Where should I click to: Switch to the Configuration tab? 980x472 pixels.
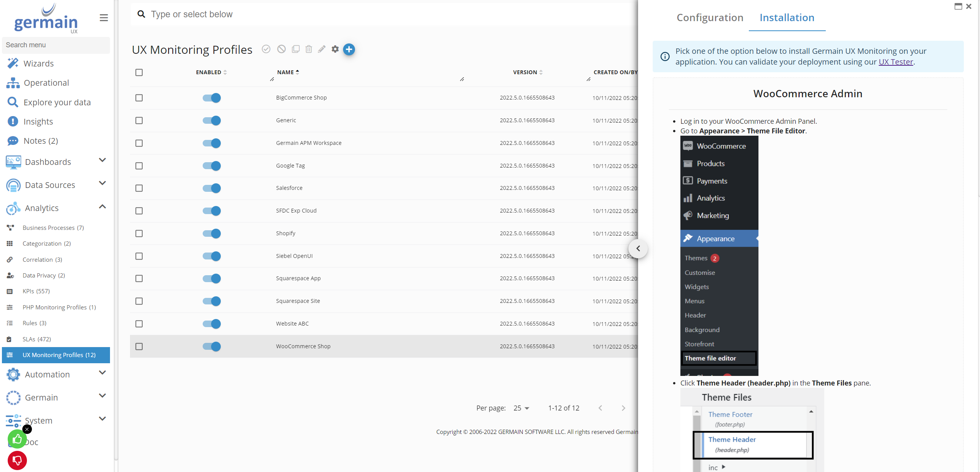(x=710, y=18)
